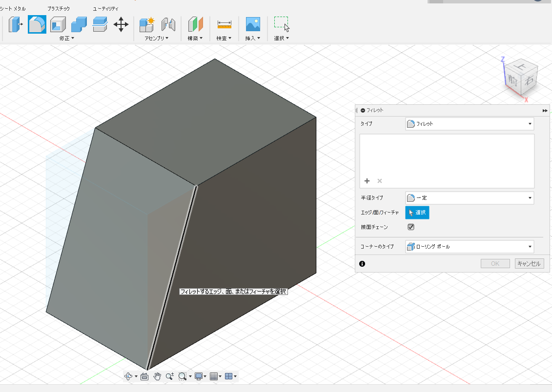This screenshot has height=392, width=552.
Task: Click the Measure ruler icon
Action: [224, 24]
